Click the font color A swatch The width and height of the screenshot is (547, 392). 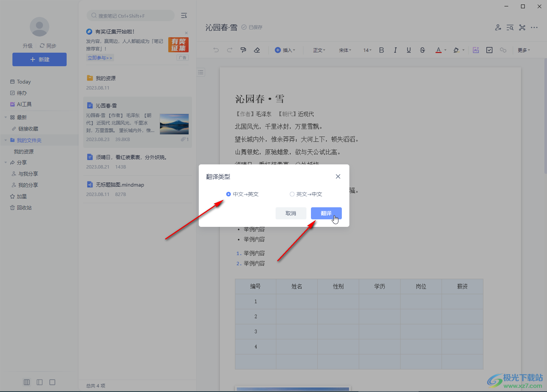point(438,50)
